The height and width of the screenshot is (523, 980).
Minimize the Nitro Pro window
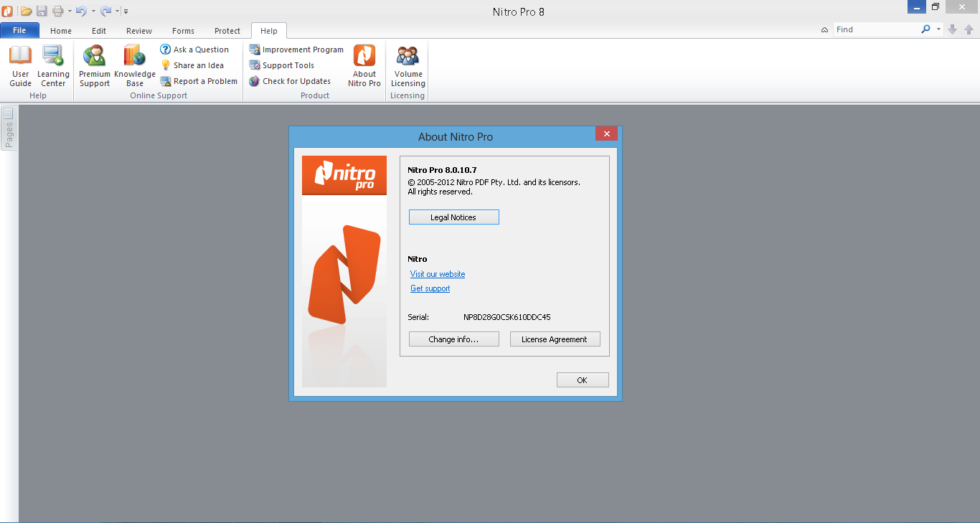[917, 6]
